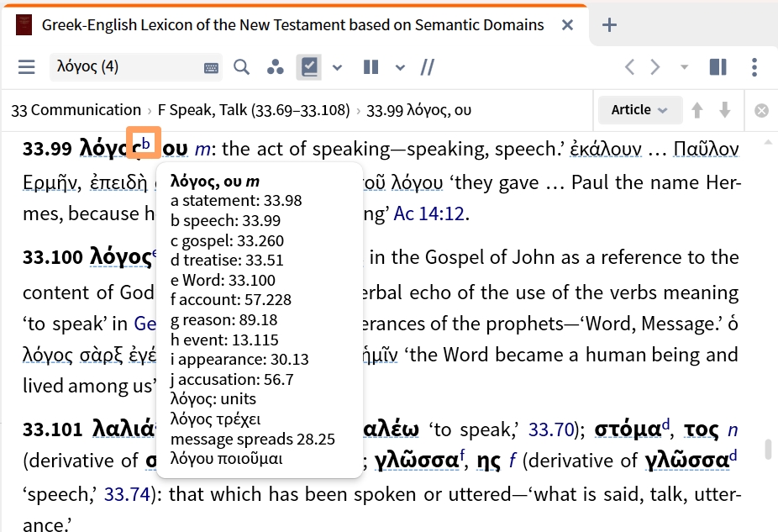Click the word λόγου before 'they gave'
The width and height of the screenshot is (778, 532).
417,182
